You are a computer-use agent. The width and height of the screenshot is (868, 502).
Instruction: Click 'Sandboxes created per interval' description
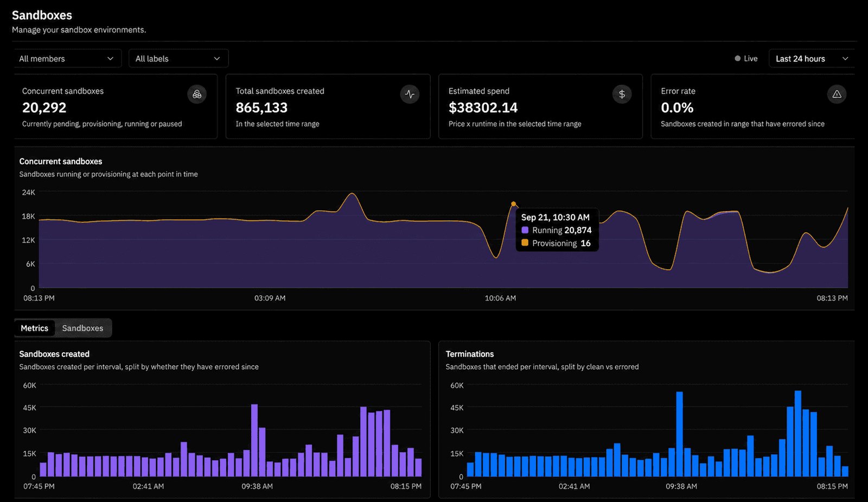139,367
